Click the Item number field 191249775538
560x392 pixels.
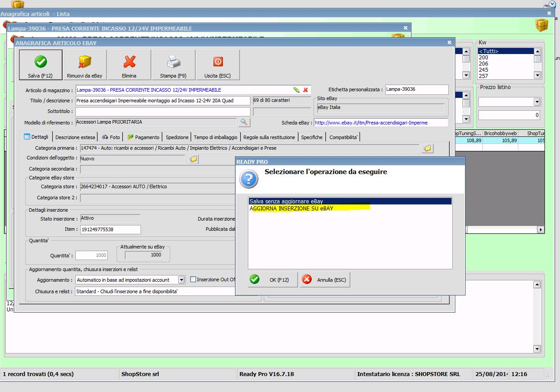click(110, 229)
